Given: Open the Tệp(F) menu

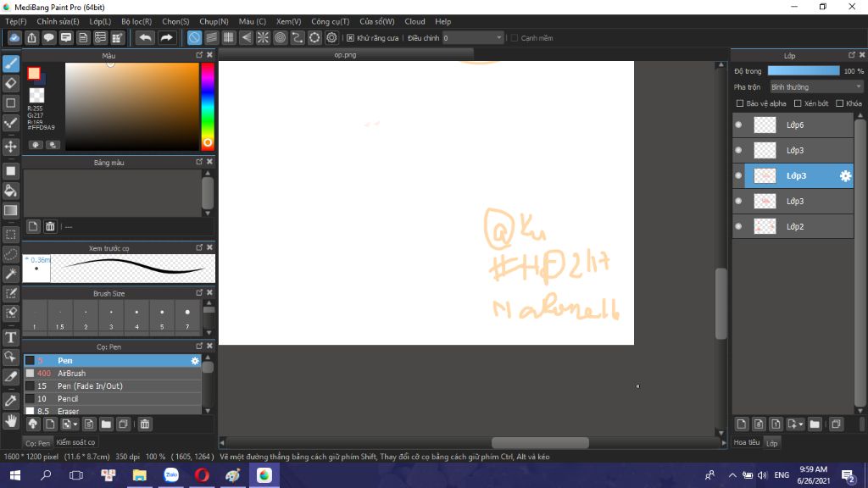Looking at the screenshot, I should click(15, 21).
